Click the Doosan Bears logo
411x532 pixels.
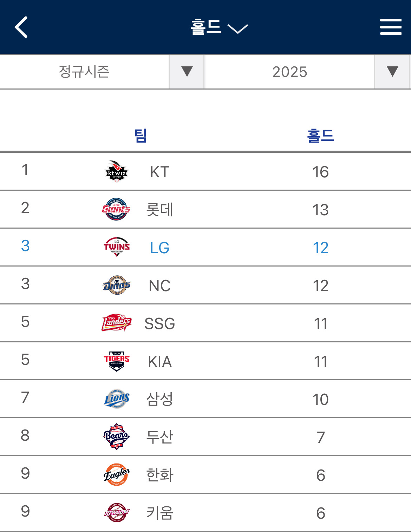(x=117, y=437)
